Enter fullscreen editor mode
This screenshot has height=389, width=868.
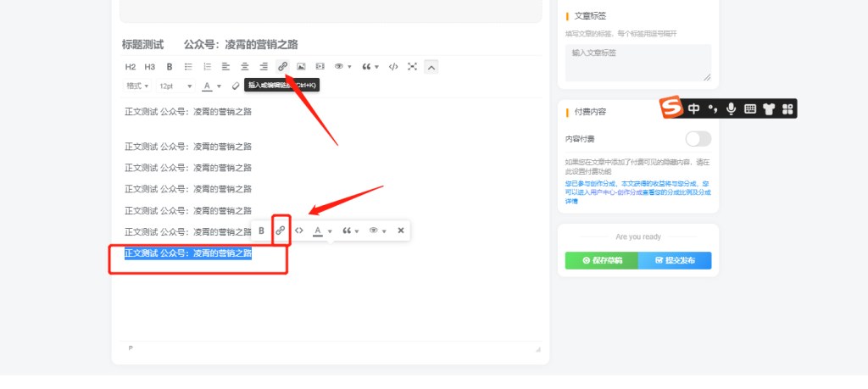(x=412, y=67)
